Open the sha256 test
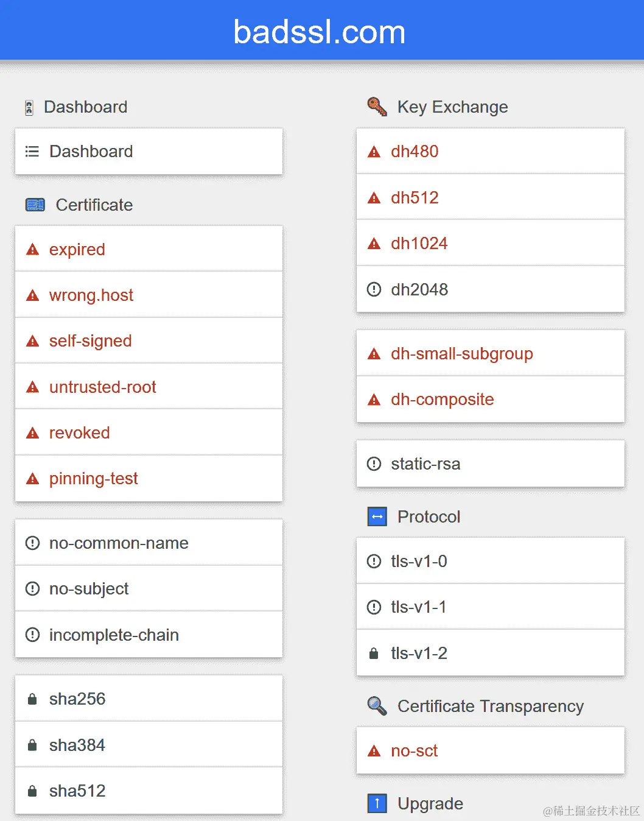The height and width of the screenshot is (821, 644). click(x=149, y=699)
